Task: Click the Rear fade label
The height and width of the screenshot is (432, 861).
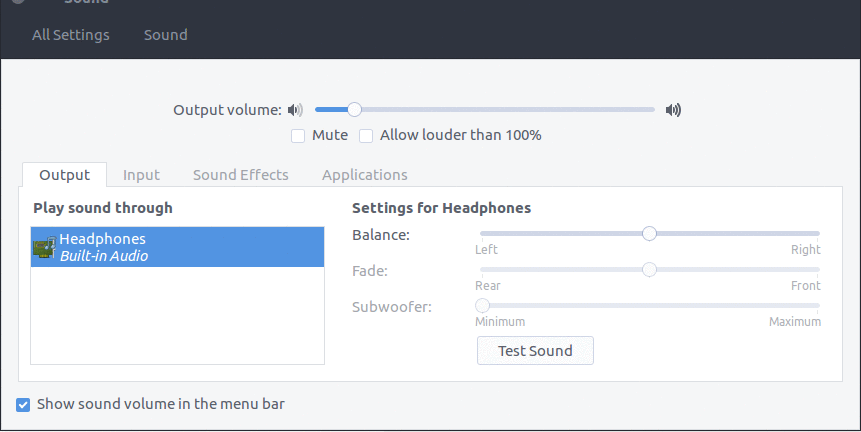Action: pos(488,286)
